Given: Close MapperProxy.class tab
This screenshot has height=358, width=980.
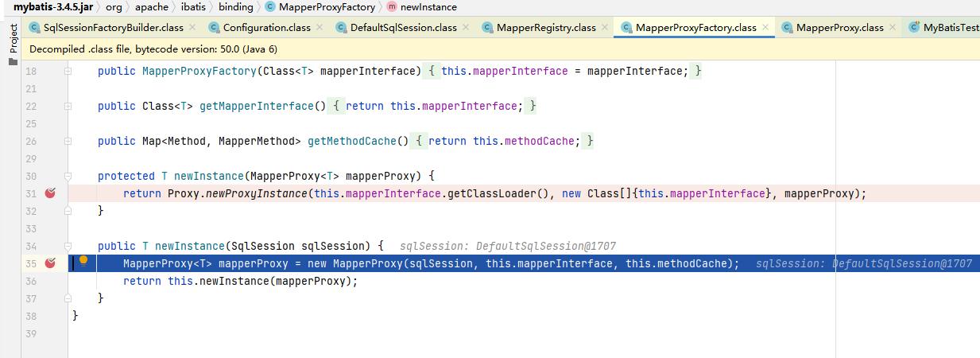Looking at the screenshot, I should point(892,27).
